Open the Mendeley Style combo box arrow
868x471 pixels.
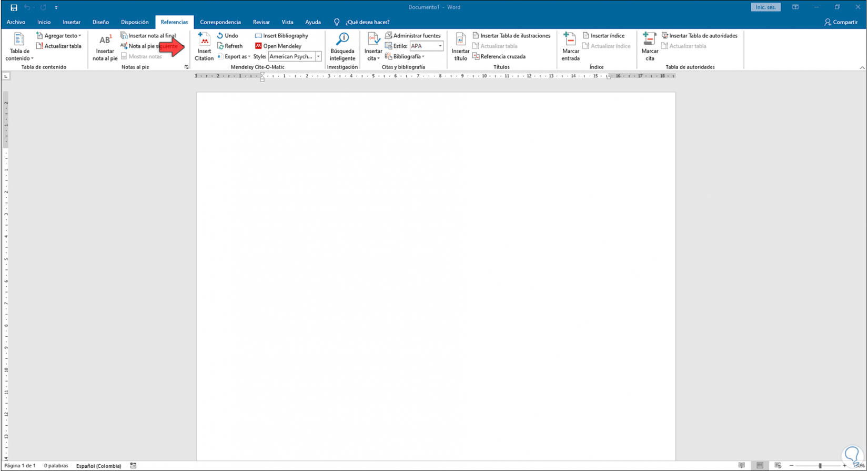click(x=318, y=56)
